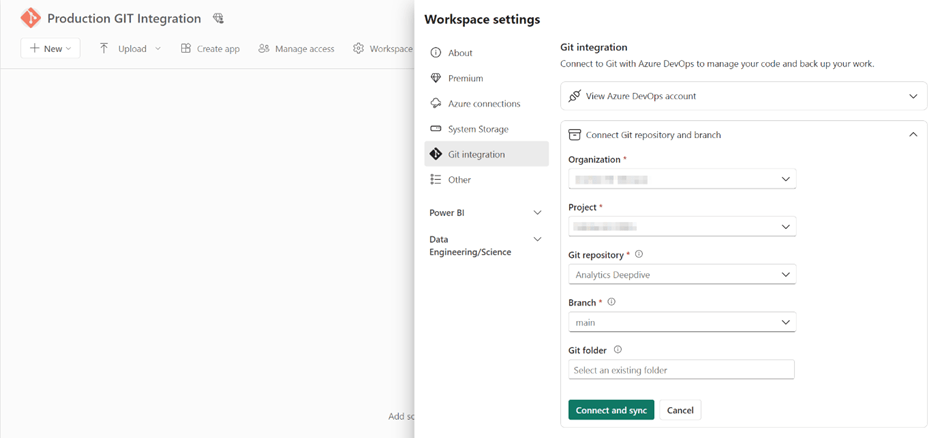Click the Azure DevOps plug icon

click(x=575, y=96)
